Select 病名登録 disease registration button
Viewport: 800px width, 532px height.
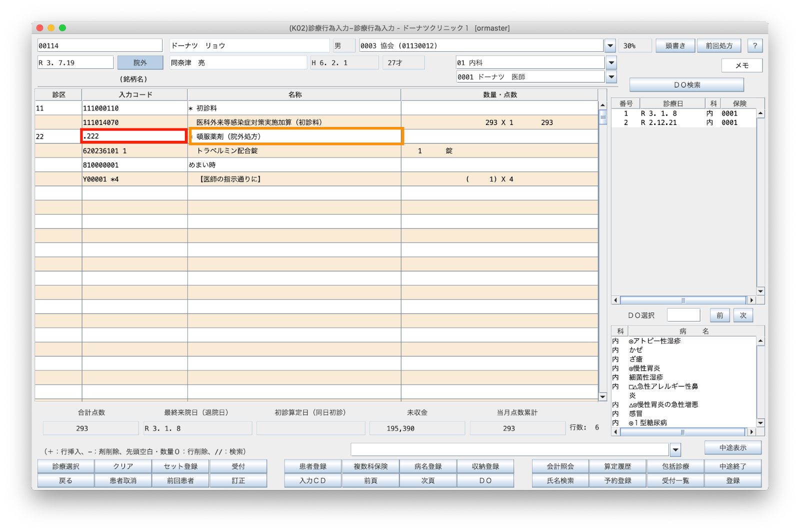pos(428,466)
